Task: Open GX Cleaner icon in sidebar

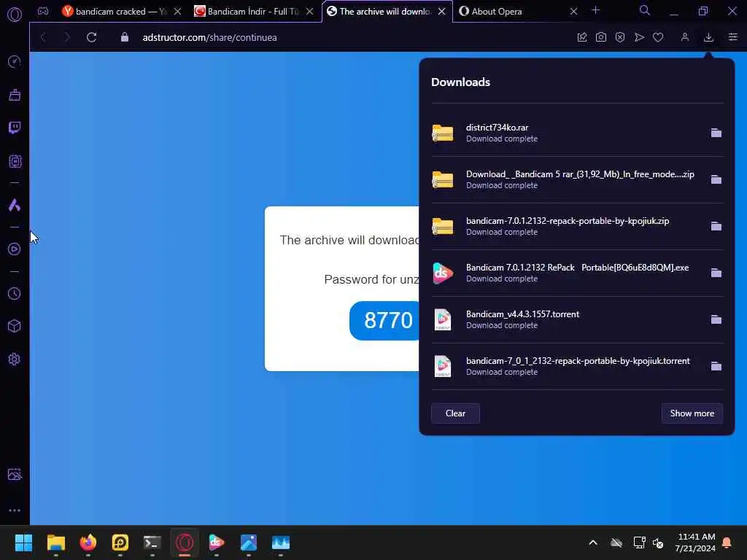Action: [x=15, y=95]
